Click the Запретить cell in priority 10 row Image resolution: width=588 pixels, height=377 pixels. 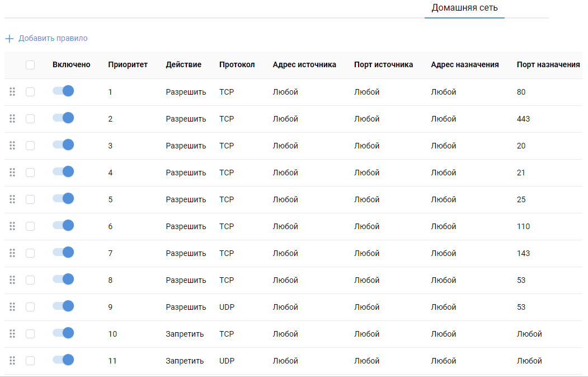185,334
